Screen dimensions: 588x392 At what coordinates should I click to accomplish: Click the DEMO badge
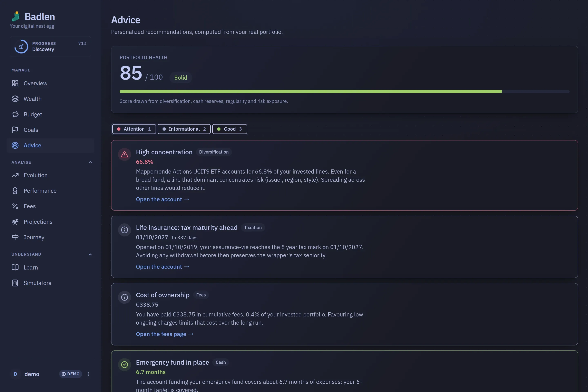(70, 374)
